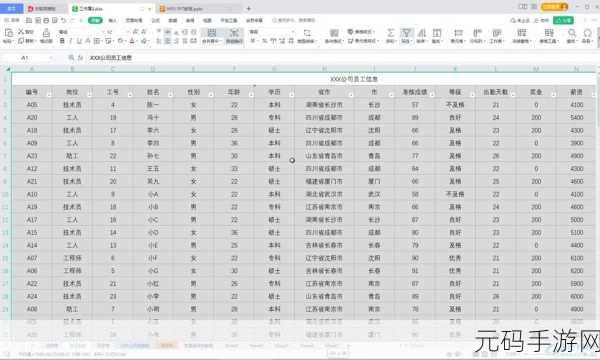Open the Conditional Formatting icon
600x360 pixels.
(x=334, y=33)
